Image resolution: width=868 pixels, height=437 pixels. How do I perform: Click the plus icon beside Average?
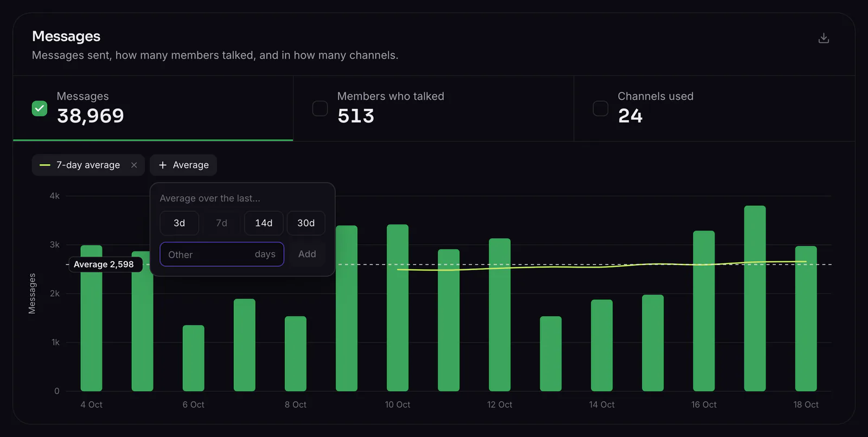click(162, 165)
